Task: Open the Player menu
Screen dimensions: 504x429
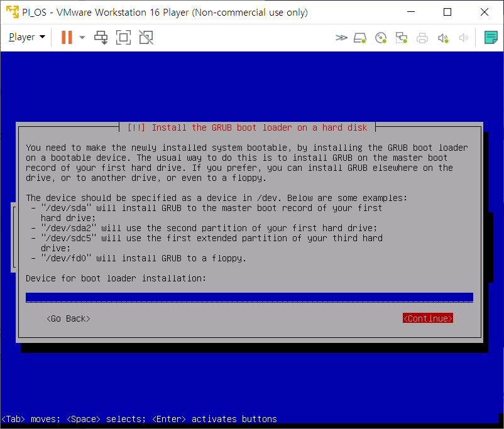Action: coord(26,37)
